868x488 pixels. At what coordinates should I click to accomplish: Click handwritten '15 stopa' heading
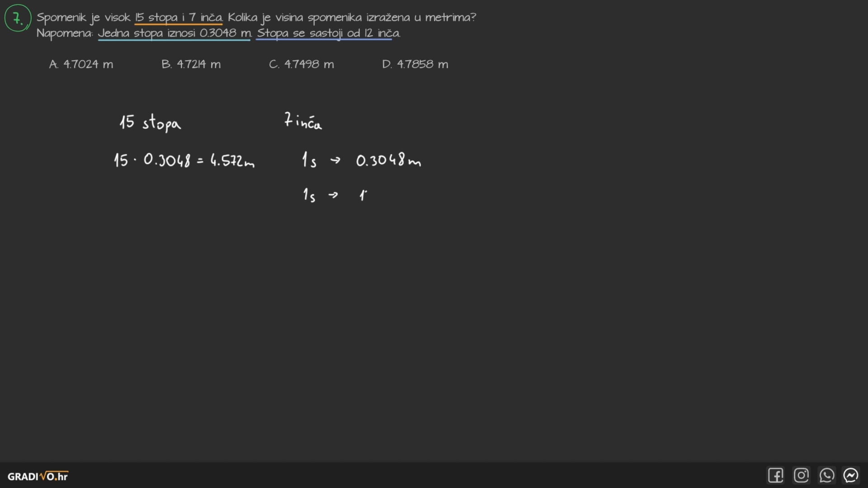pos(150,122)
